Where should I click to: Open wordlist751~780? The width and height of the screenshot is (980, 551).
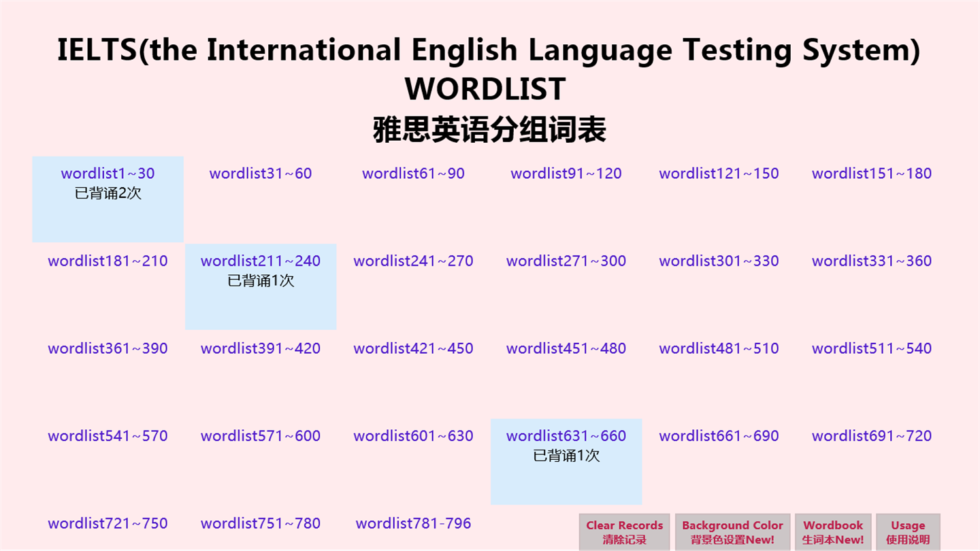pos(261,524)
